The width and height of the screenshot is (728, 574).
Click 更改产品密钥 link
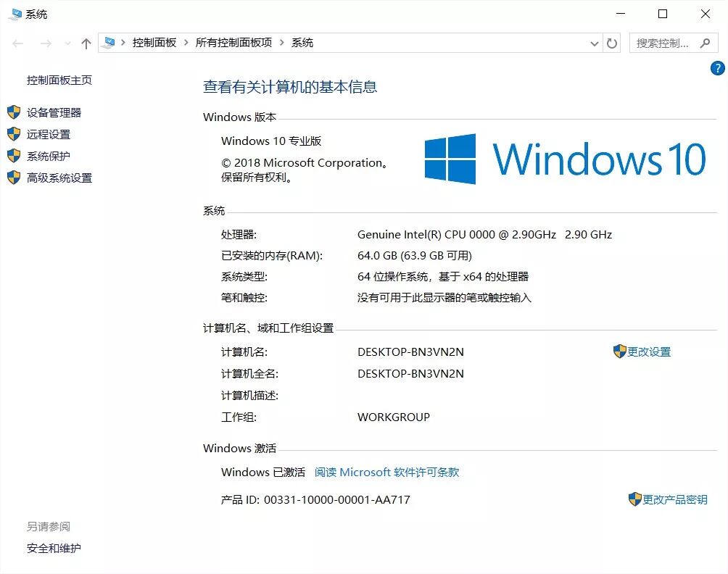pos(674,500)
